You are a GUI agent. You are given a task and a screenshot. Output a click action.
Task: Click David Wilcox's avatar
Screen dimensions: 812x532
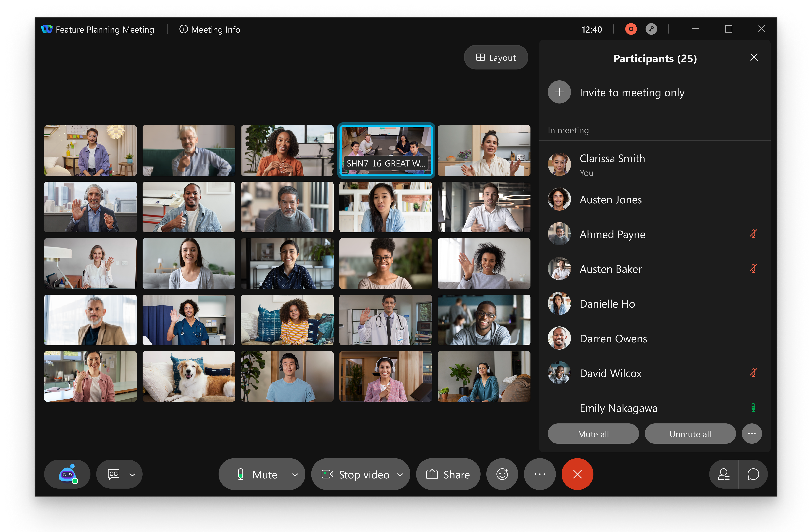tap(559, 373)
